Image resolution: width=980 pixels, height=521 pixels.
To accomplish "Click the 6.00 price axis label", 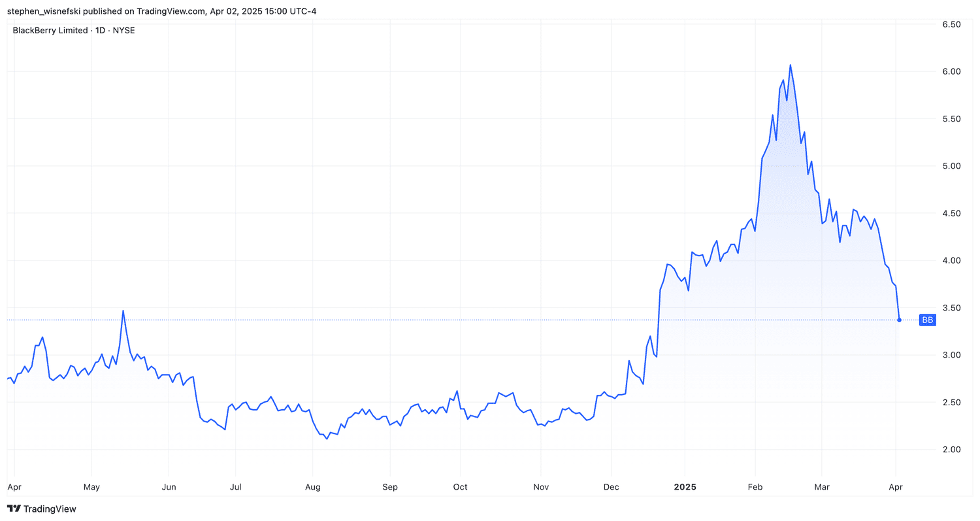I will pos(951,71).
